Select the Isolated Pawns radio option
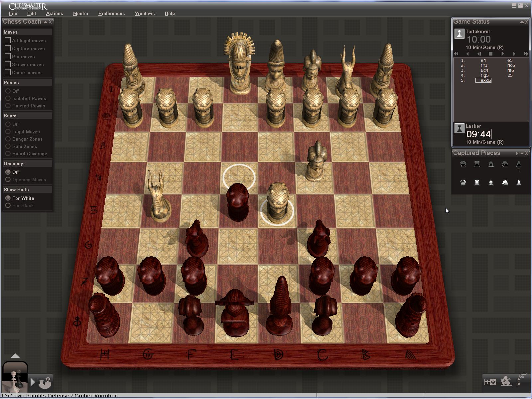 click(8, 98)
